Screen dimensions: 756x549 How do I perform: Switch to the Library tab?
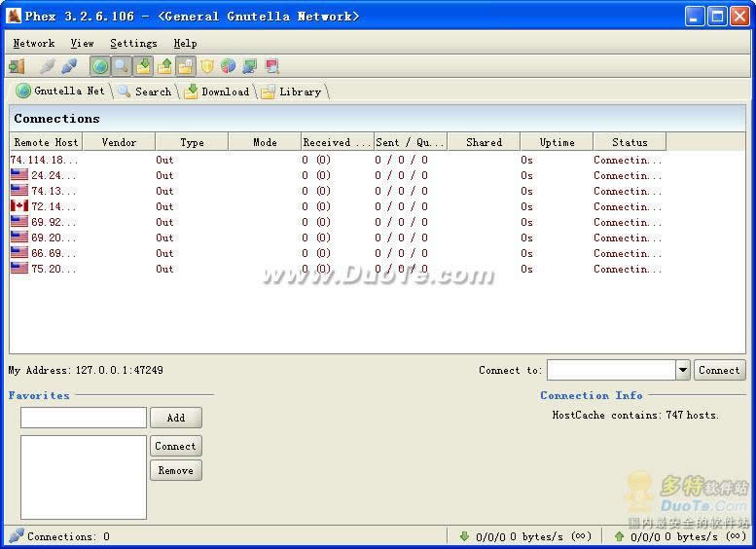coord(292,91)
